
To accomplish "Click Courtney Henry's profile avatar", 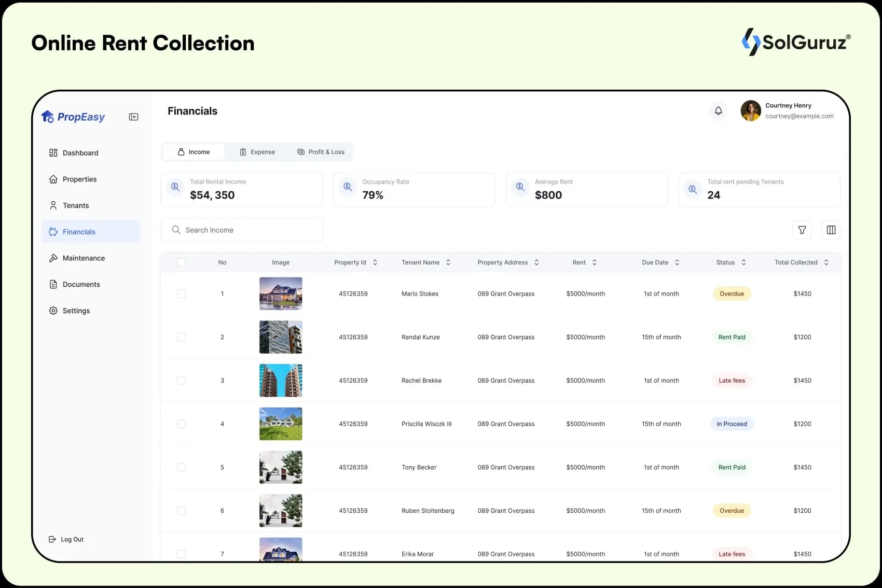I will (750, 110).
